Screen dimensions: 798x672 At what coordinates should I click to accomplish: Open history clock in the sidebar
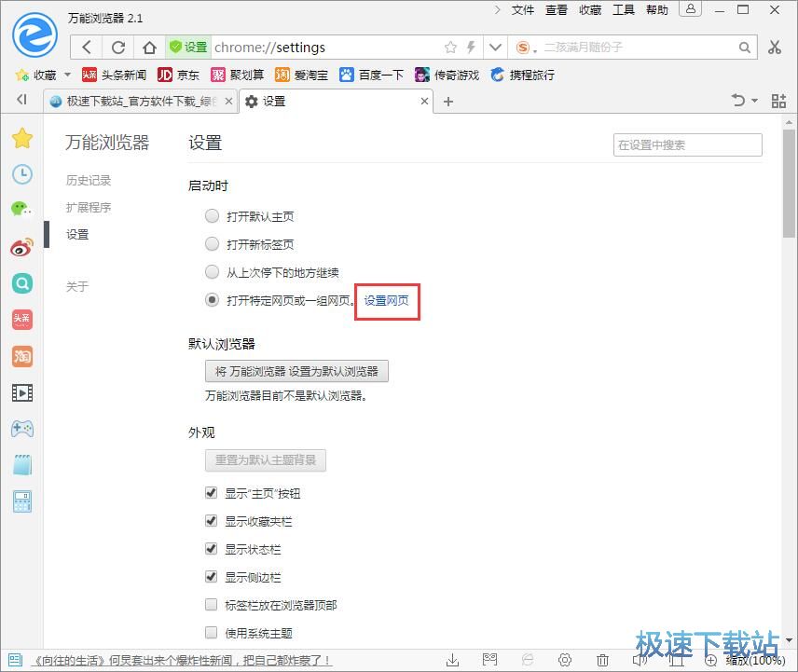pos(22,174)
